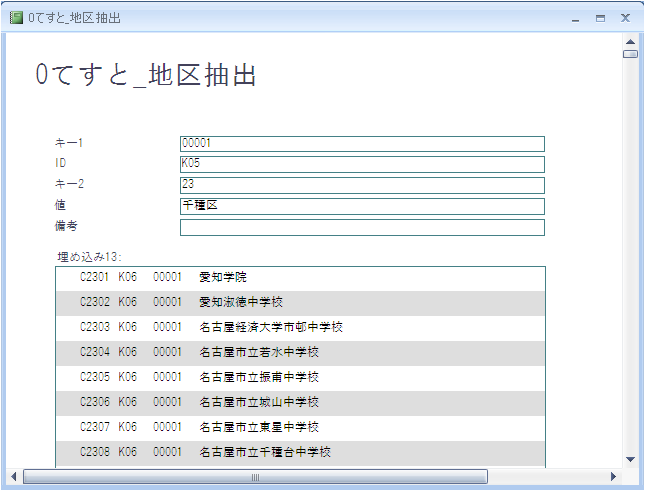The height and width of the screenshot is (491, 645).
Task: Click the vertical scrollbar up arrow
Action: [631, 41]
